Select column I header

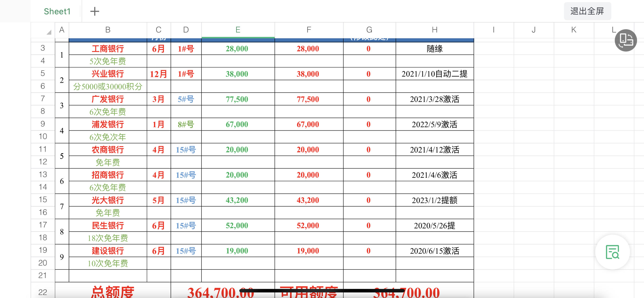pyautogui.click(x=494, y=30)
